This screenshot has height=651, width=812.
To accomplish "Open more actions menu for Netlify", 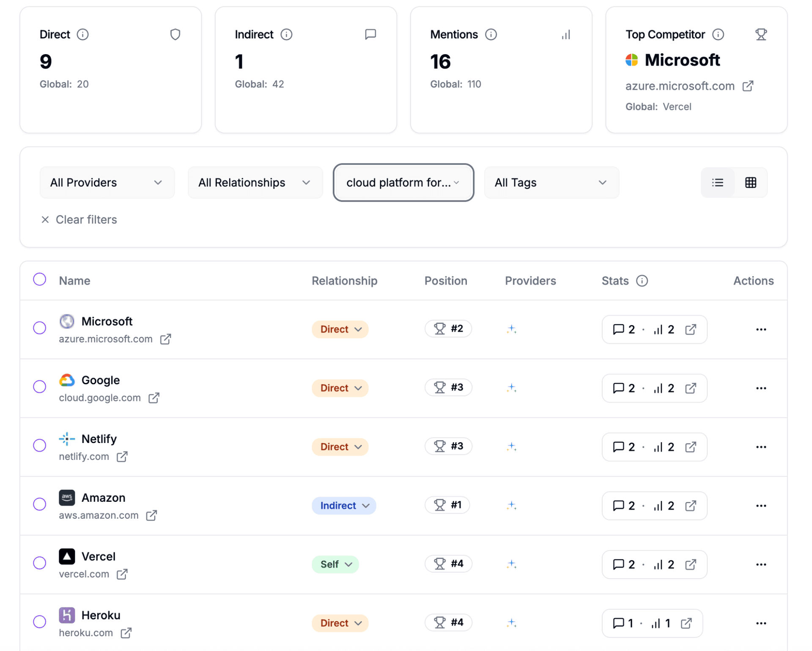I will (x=761, y=447).
